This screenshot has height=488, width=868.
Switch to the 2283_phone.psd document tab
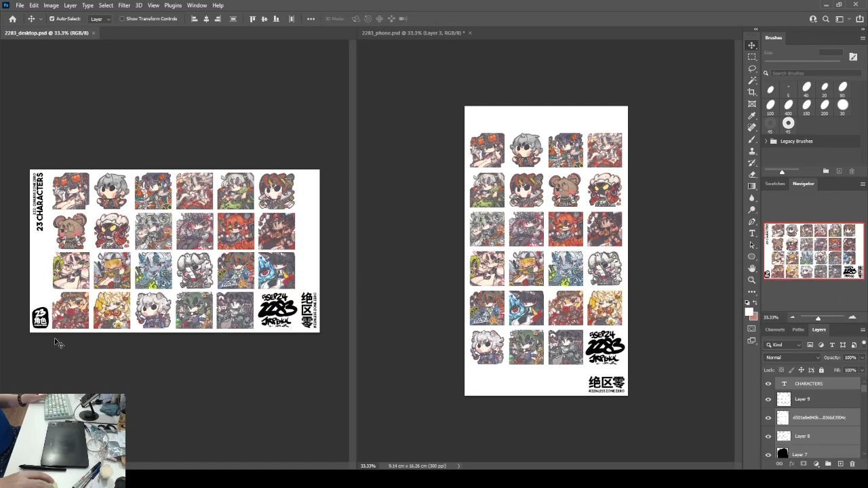413,33
